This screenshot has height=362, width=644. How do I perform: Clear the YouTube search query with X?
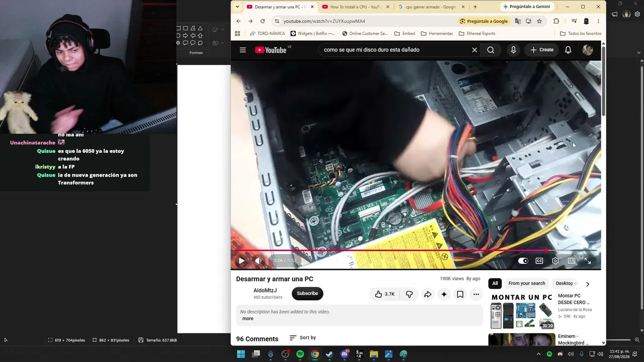tap(474, 50)
